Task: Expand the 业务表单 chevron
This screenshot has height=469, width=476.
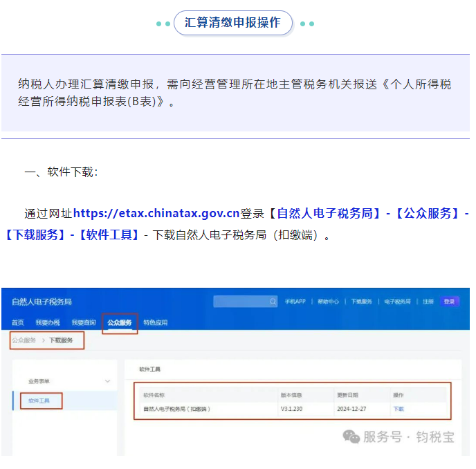Action: coord(107,381)
